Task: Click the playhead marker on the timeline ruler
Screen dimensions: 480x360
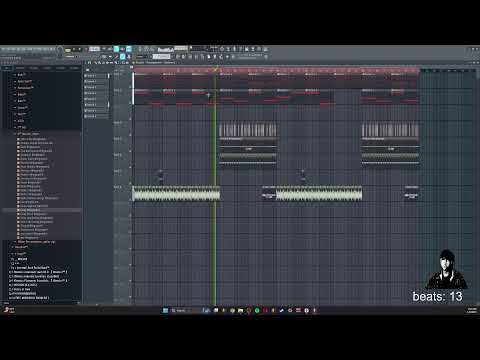Action: [215, 70]
